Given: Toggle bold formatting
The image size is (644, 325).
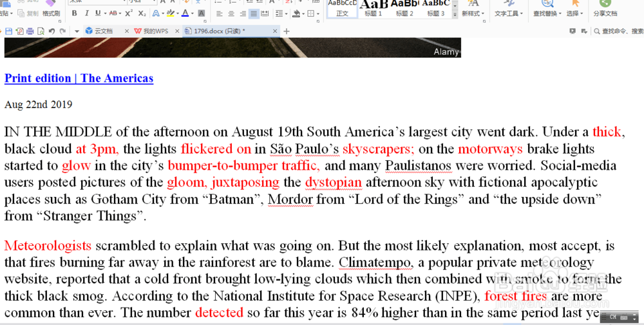Looking at the screenshot, I should coord(74,13).
